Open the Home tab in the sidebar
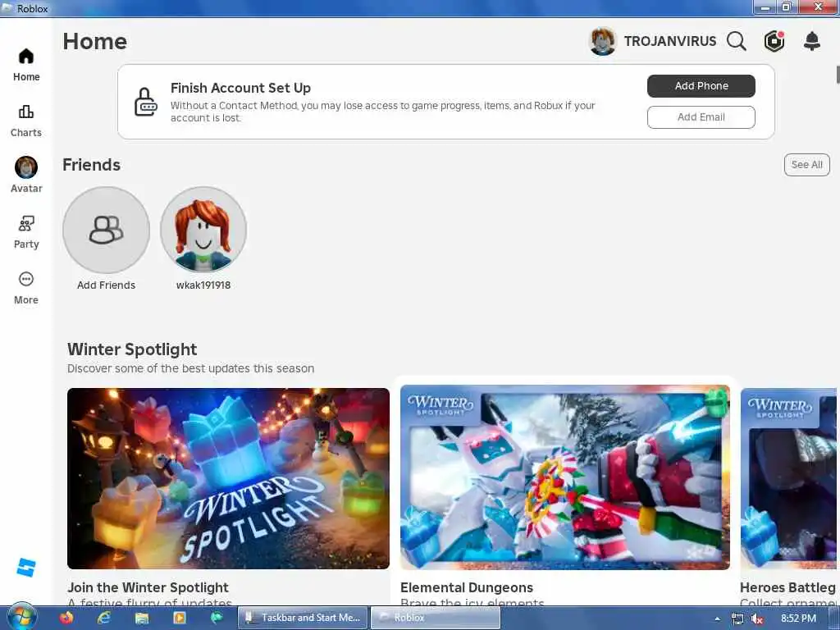This screenshot has height=630, width=840. (26, 65)
